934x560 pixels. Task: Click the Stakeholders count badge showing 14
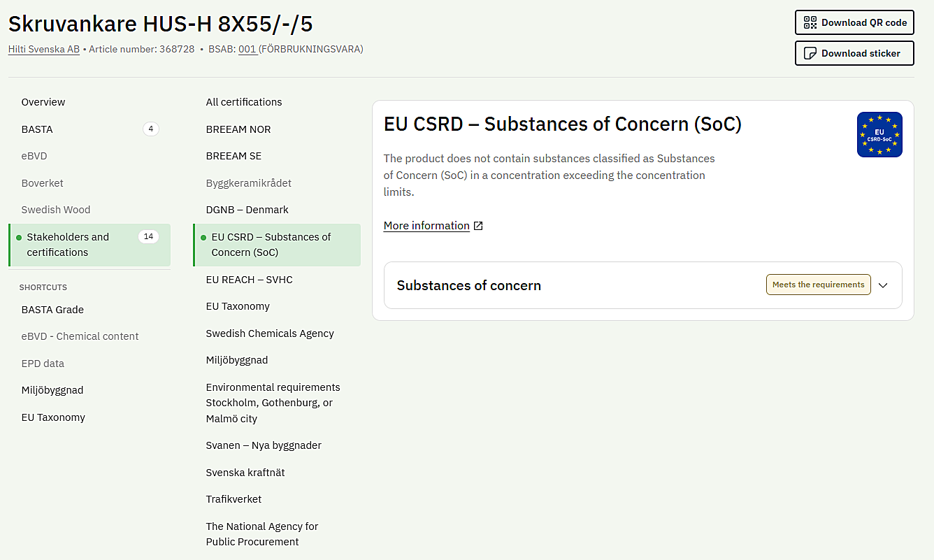[x=148, y=237]
